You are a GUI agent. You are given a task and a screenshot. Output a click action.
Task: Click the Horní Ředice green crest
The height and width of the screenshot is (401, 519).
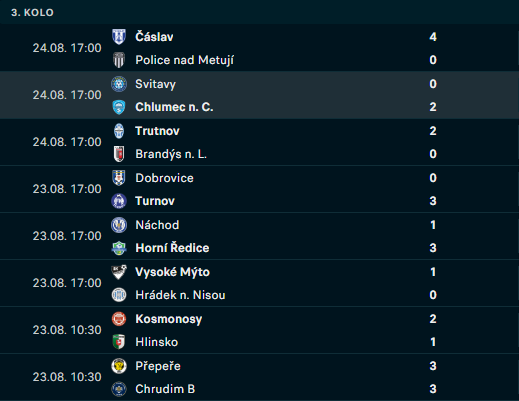coord(119,248)
